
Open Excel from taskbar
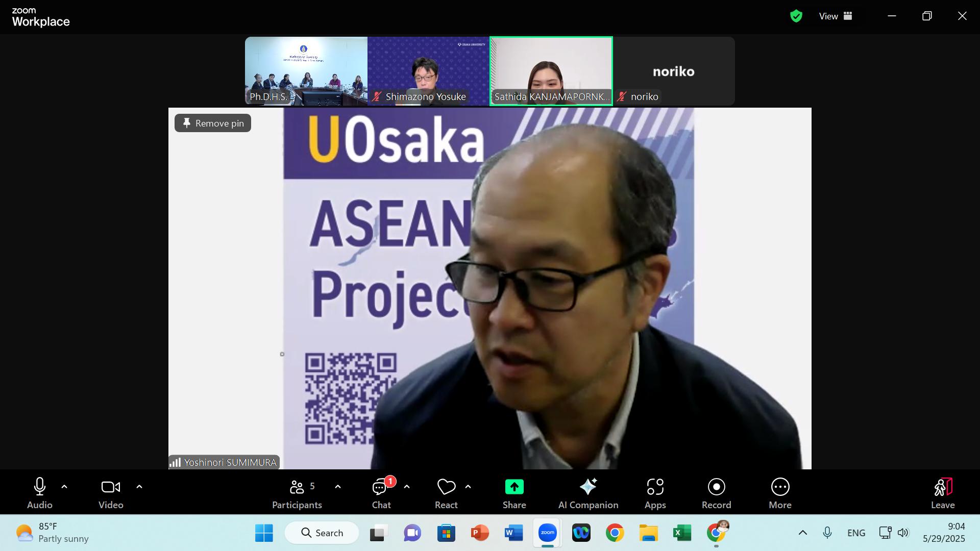pyautogui.click(x=682, y=533)
